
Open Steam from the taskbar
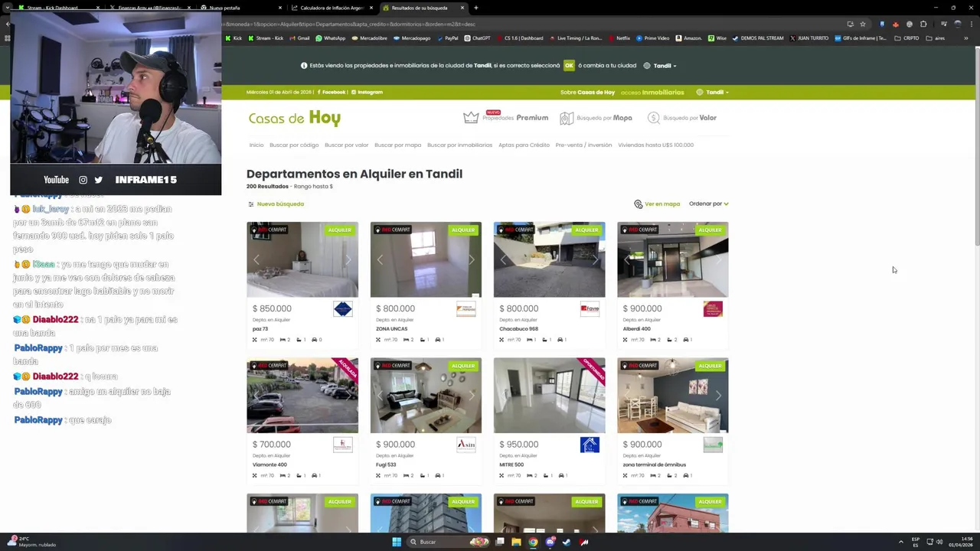(567, 542)
